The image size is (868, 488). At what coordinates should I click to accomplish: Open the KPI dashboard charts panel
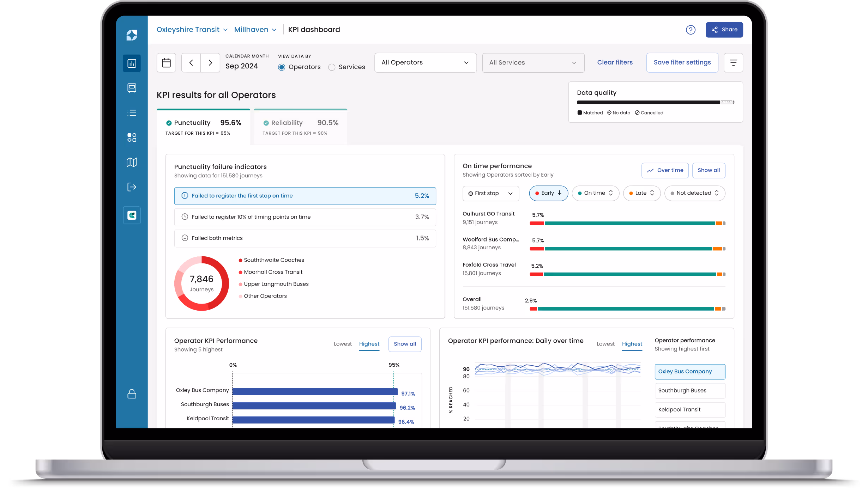pyautogui.click(x=132, y=63)
